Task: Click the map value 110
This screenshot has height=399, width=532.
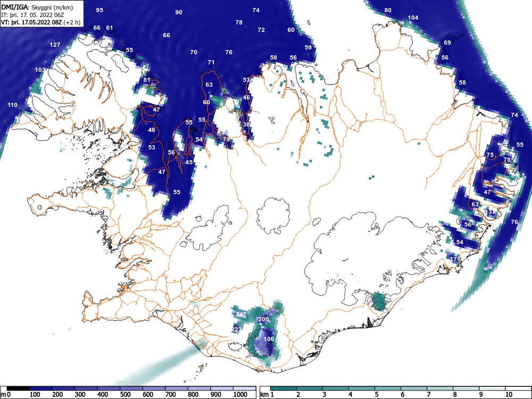Action: coord(13,105)
